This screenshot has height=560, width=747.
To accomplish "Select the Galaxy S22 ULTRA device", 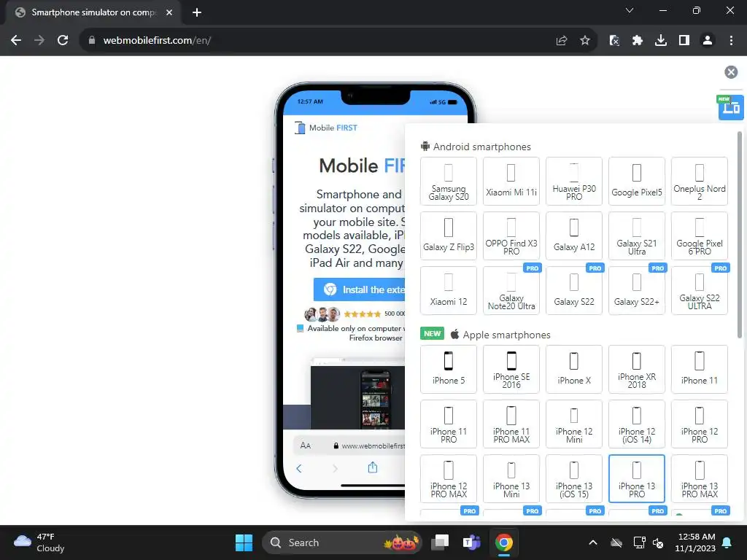I will [700, 290].
